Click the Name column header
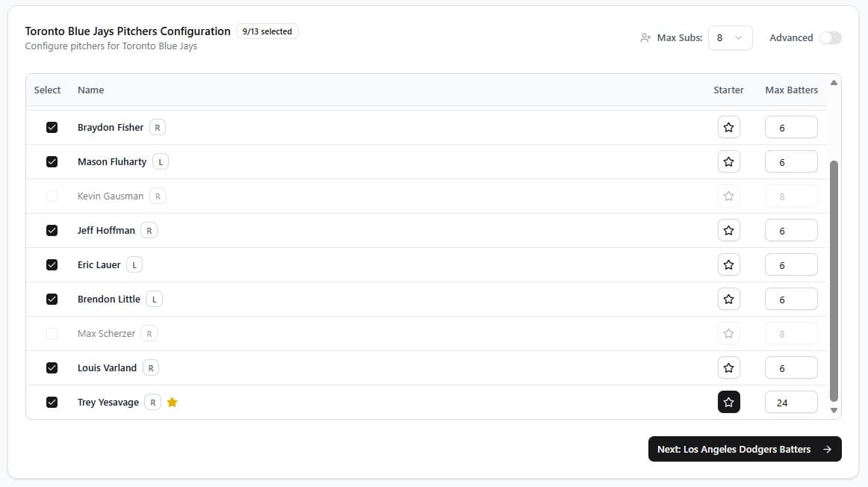This screenshot has width=868, height=487. tap(90, 90)
